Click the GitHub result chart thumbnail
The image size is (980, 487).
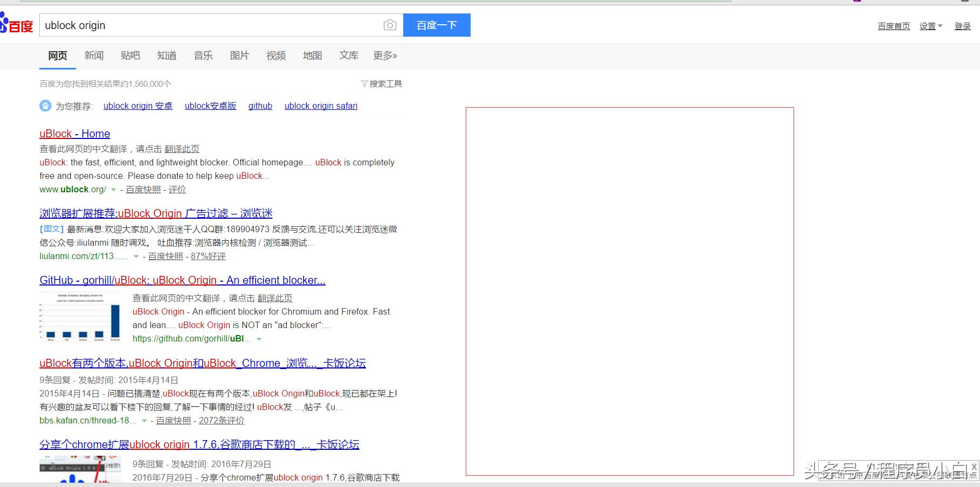pyautogui.click(x=80, y=317)
